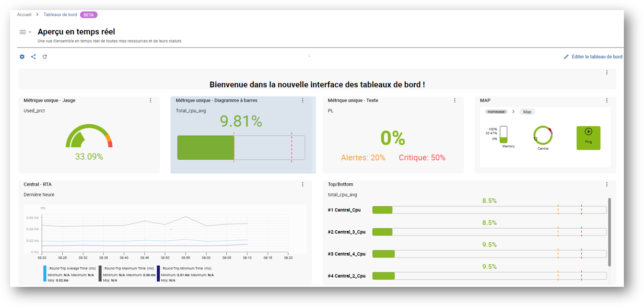This screenshot has height=307, width=644.
Task: Open dashboard settings gear icon
Action: [x=22, y=57]
